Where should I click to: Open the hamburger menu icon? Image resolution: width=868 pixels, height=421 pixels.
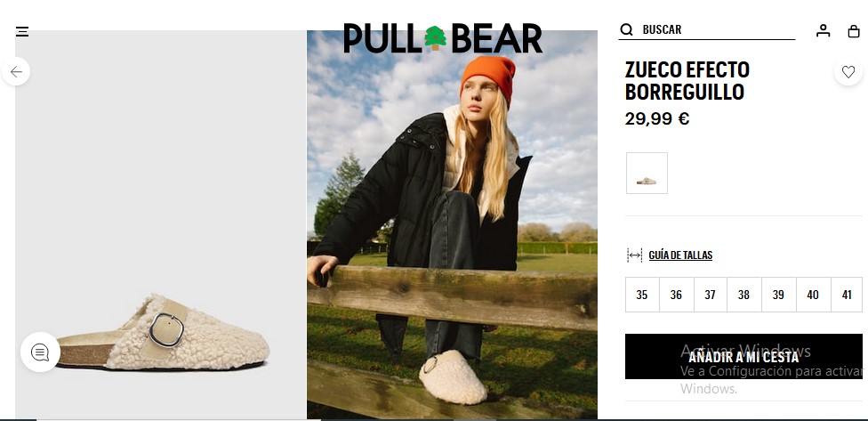pyautogui.click(x=22, y=31)
